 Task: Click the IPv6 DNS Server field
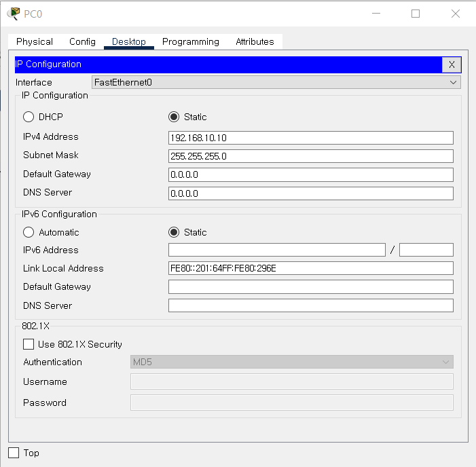point(311,305)
